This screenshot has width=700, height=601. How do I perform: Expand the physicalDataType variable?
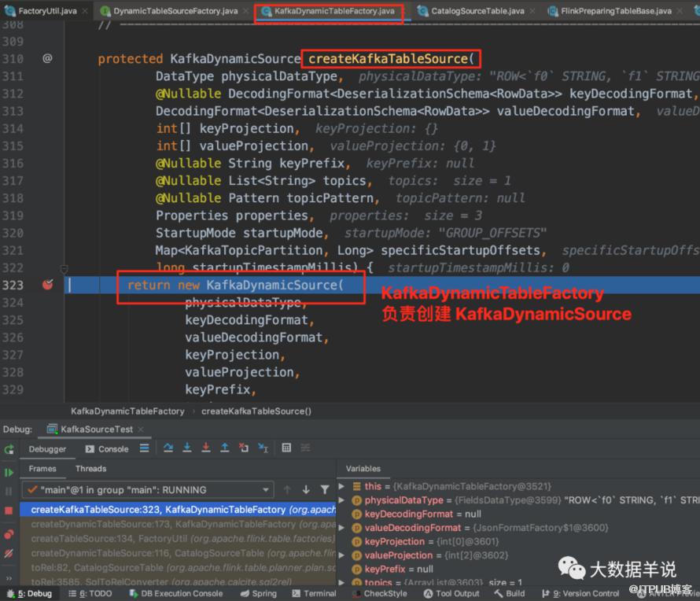342,500
